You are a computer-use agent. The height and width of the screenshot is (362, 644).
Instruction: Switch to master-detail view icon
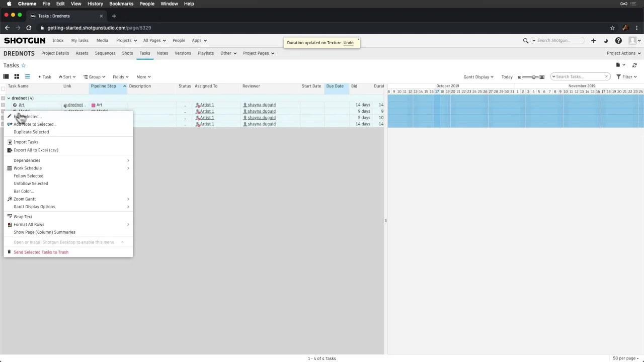[x=6, y=76]
